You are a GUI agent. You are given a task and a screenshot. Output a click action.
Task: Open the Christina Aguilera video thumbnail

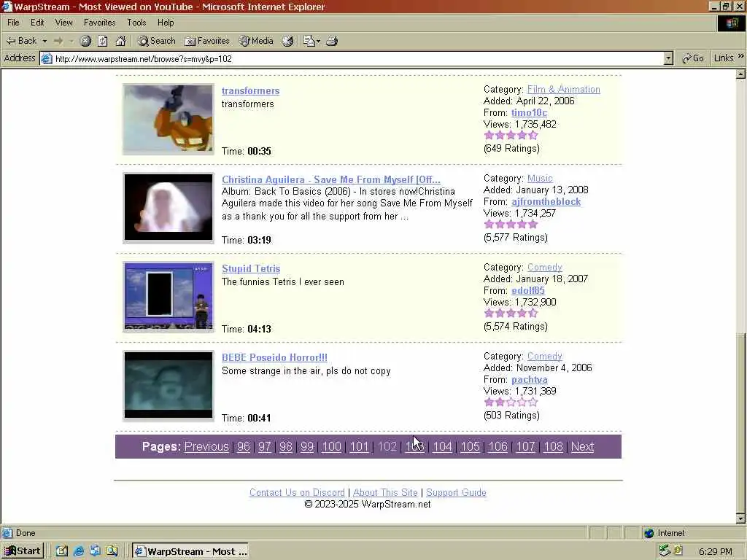pos(169,208)
